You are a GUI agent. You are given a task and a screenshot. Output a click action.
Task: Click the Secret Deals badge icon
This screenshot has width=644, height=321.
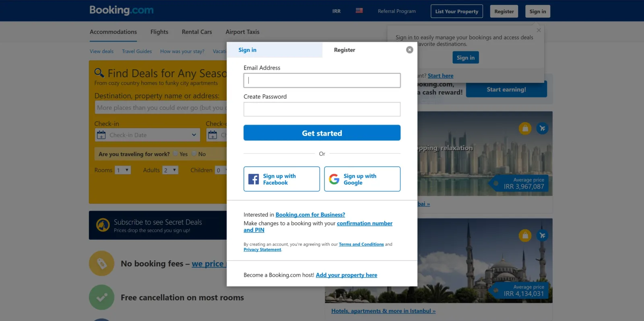coord(103,225)
